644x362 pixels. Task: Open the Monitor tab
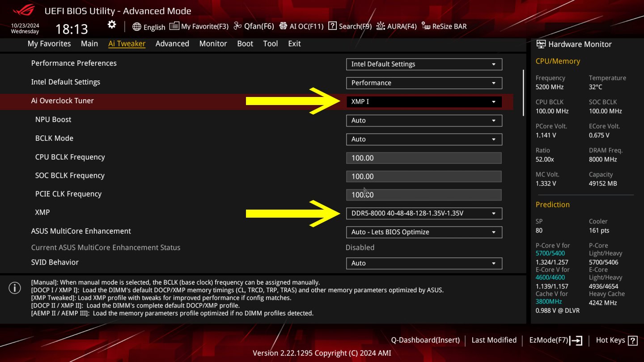click(x=213, y=44)
